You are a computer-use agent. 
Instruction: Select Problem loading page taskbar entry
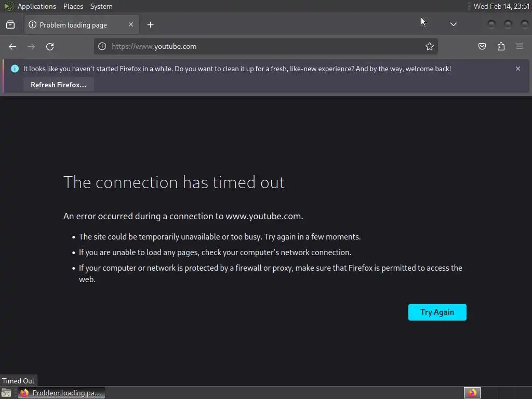click(x=61, y=393)
